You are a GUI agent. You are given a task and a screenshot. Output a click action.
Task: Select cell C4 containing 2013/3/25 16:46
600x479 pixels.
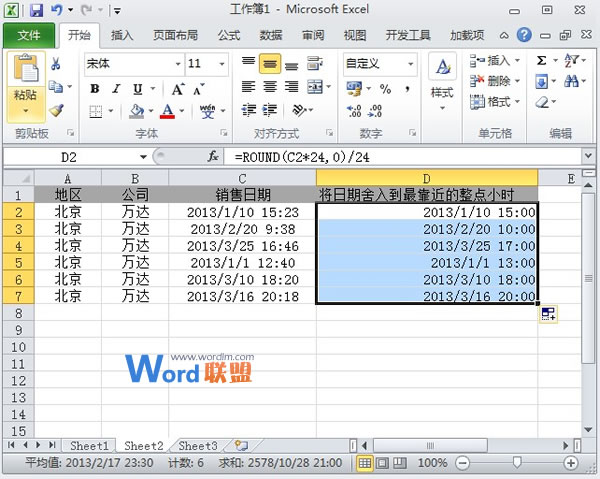242,245
